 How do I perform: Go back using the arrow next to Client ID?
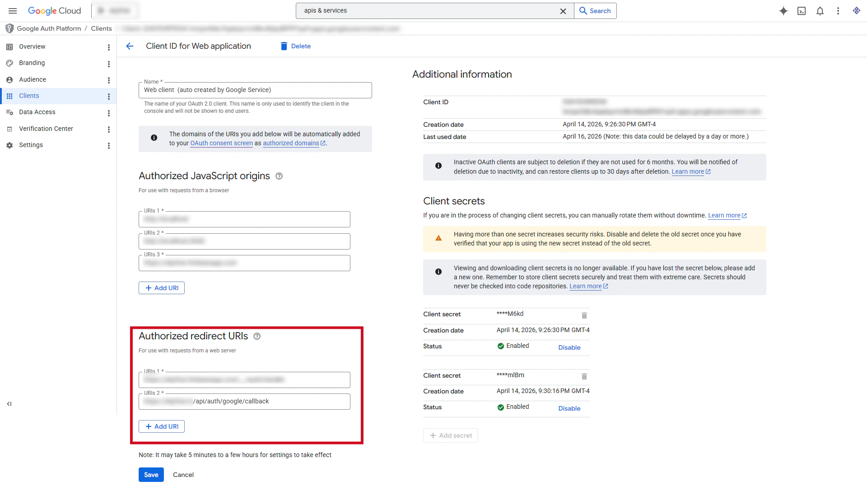pyautogui.click(x=130, y=46)
